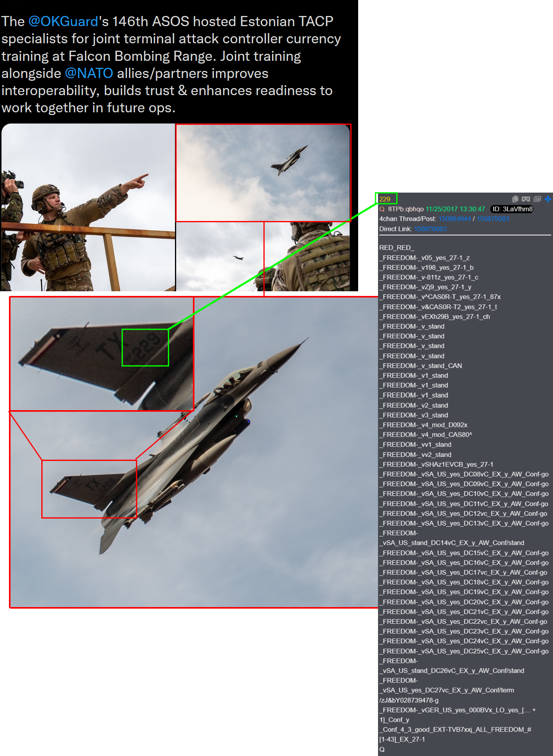Click the ID: 3LaVfhm8 badge
This screenshot has height=756, width=553.
click(x=512, y=209)
